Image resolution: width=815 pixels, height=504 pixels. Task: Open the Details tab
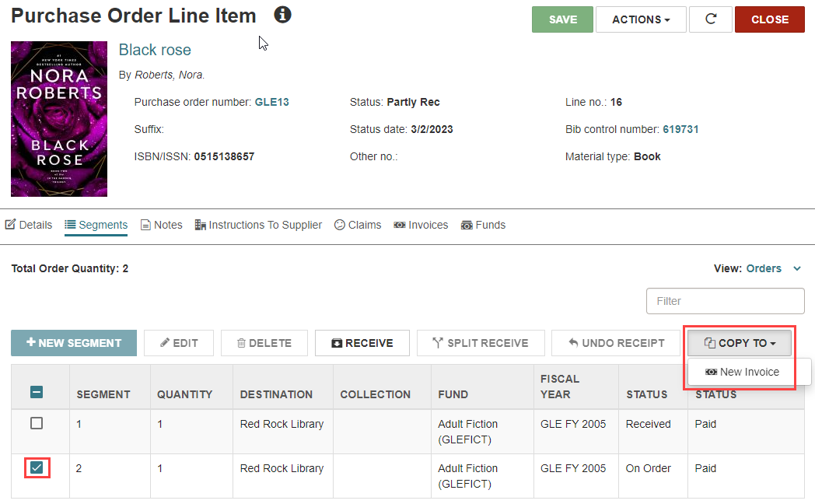click(29, 225)
